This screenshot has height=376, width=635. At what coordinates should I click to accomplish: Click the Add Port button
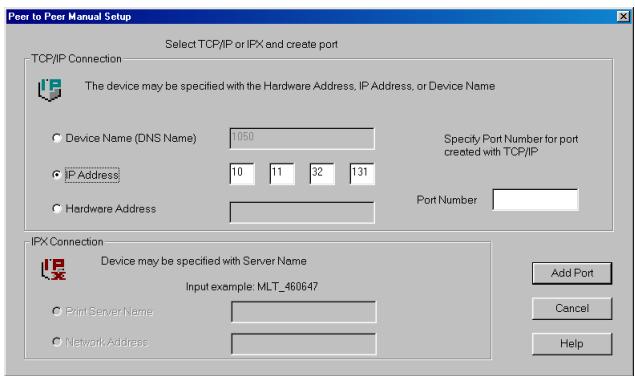pyautogui.click(x=572, y=273)
